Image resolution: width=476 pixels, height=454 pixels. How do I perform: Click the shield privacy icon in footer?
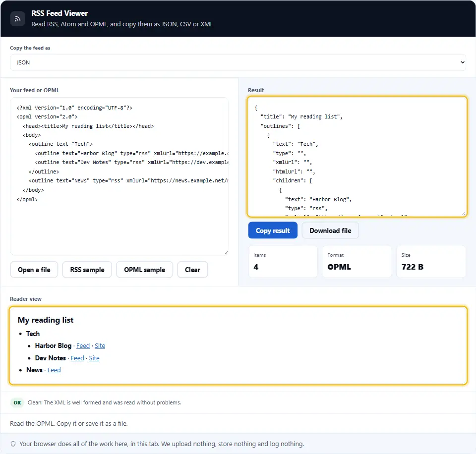point(13,444)
